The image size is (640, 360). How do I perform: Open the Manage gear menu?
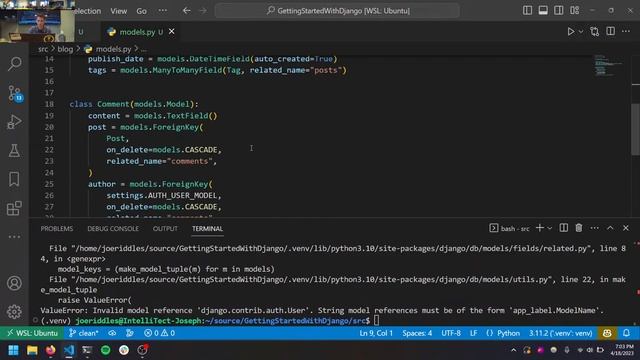click(15, 312)
